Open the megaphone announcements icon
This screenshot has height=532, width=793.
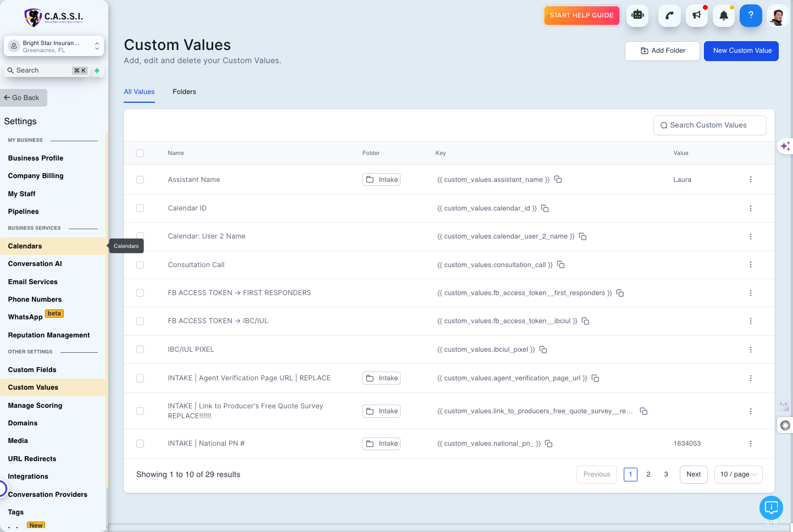pos(697,15)
